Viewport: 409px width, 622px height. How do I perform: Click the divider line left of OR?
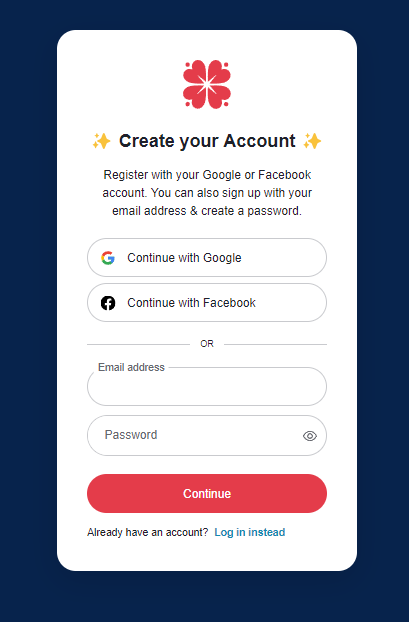coord(138,344)
